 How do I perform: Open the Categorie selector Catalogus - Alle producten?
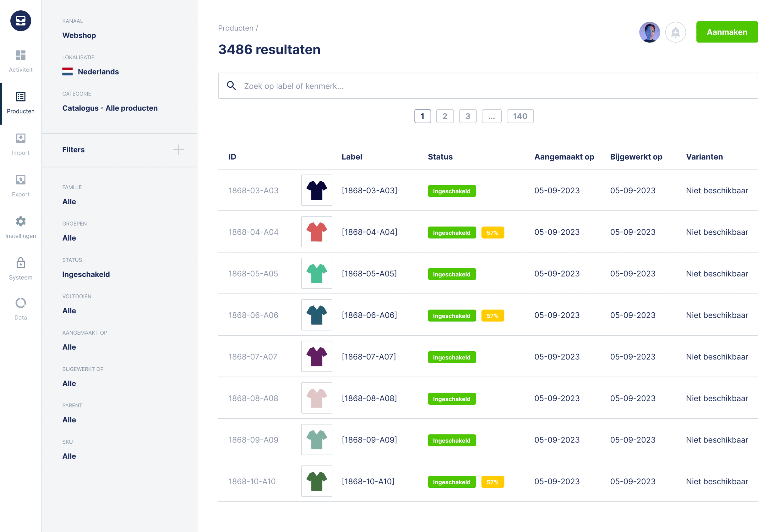coord(110,108)
